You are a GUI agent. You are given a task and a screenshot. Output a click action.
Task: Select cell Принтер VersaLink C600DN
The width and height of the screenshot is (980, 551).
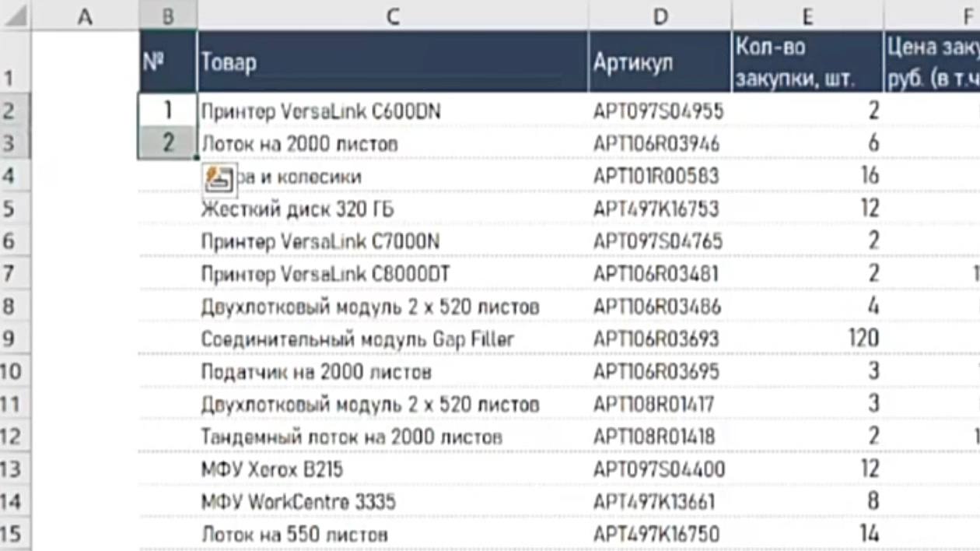click(x=393, y=111)
